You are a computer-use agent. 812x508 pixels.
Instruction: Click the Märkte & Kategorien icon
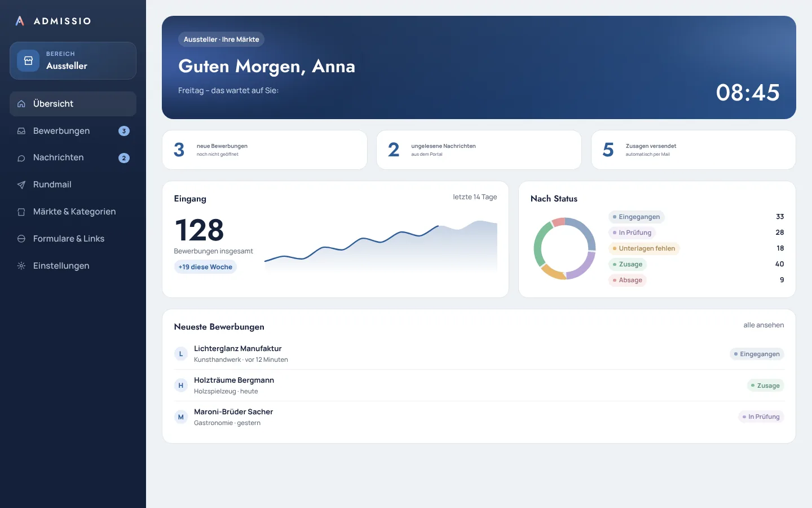tap(21, 212)
